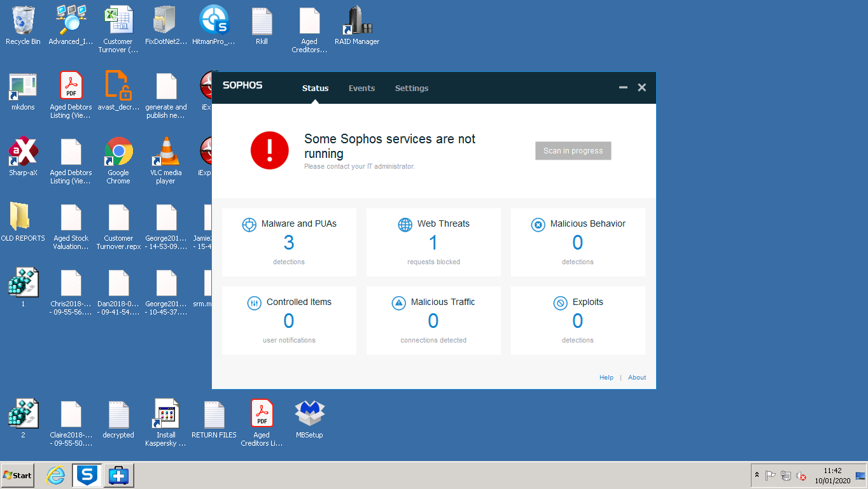Open the Windows Start menu
This screenshot has width=868, height=489.
pyautogui.click(x=17, y=475)
